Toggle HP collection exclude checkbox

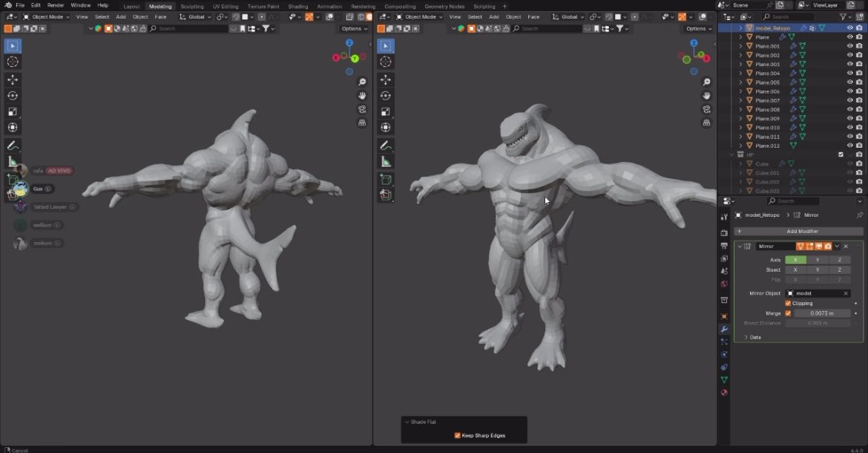(841, 155)
